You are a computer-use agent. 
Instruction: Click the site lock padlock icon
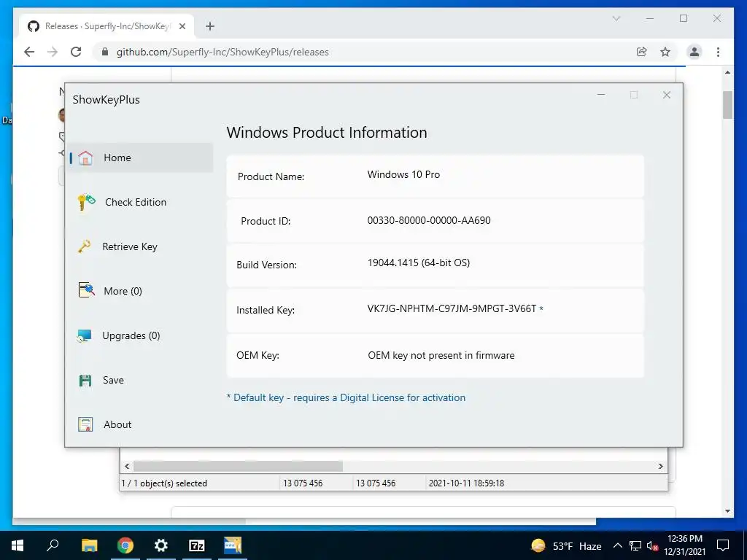(x=105, y=52)
